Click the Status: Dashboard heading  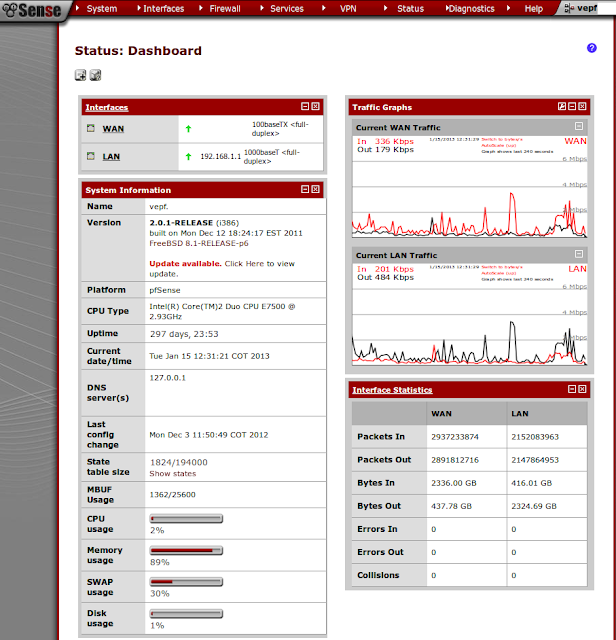[x=138, y=51]
